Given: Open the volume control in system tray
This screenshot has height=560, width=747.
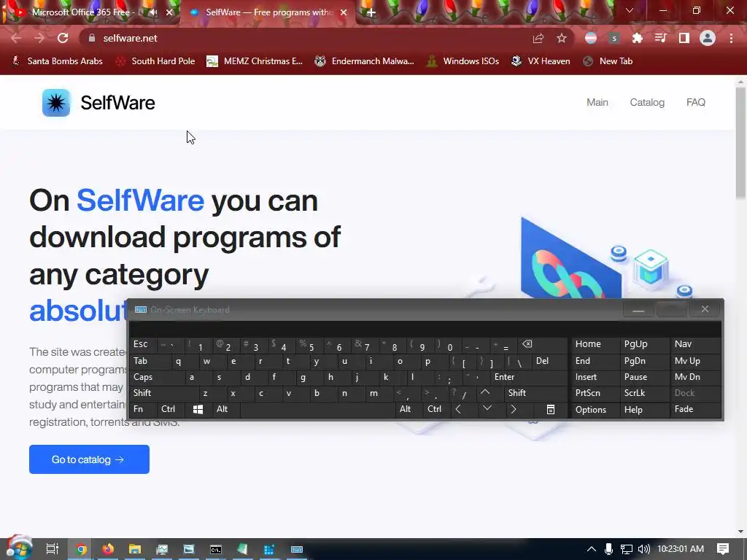Looking at the screenshot, I should tap(643, 549).
